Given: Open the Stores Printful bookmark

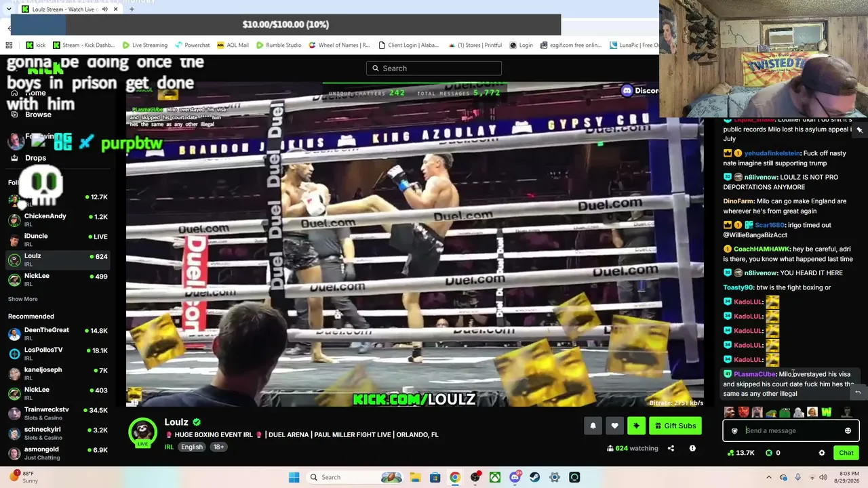Looking at the screenshot, I should point(474,45).
